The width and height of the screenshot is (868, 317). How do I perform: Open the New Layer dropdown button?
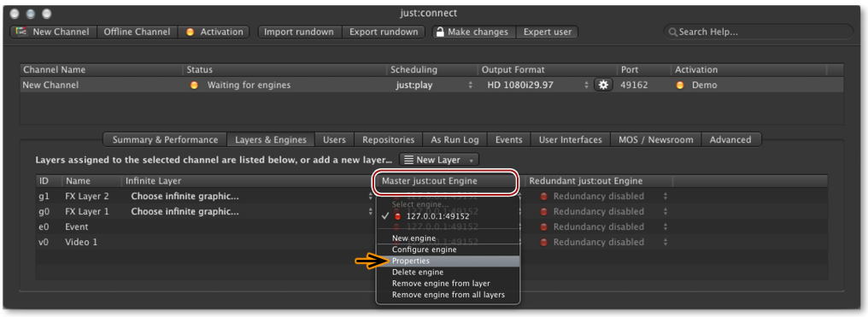point(439,160)
